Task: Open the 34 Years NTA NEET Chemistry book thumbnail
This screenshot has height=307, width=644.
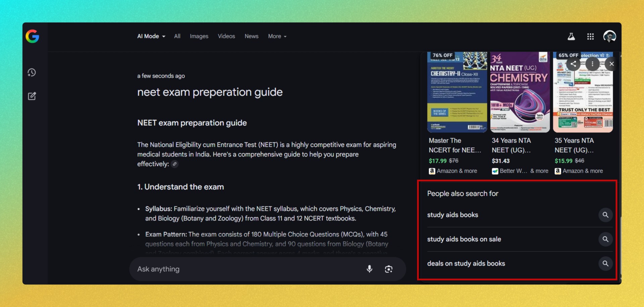Action: 520,92
